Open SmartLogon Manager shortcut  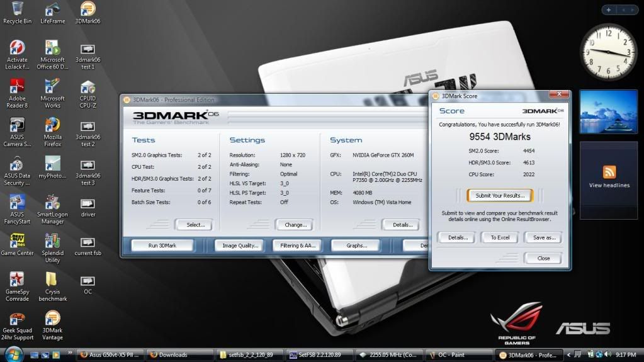(x=53, y=210)
